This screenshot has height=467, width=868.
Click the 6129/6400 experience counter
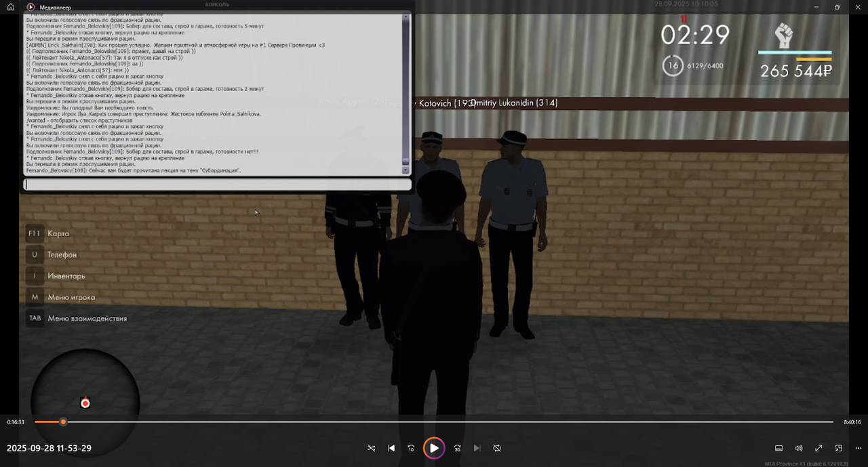[x=705, y=66]
